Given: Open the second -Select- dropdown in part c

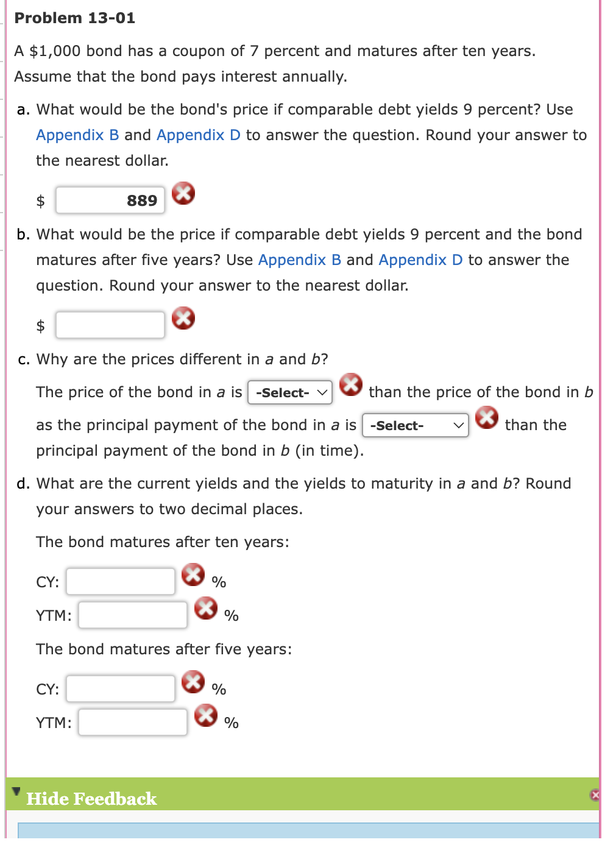Looking at the screenshot, I should (415, 426).
